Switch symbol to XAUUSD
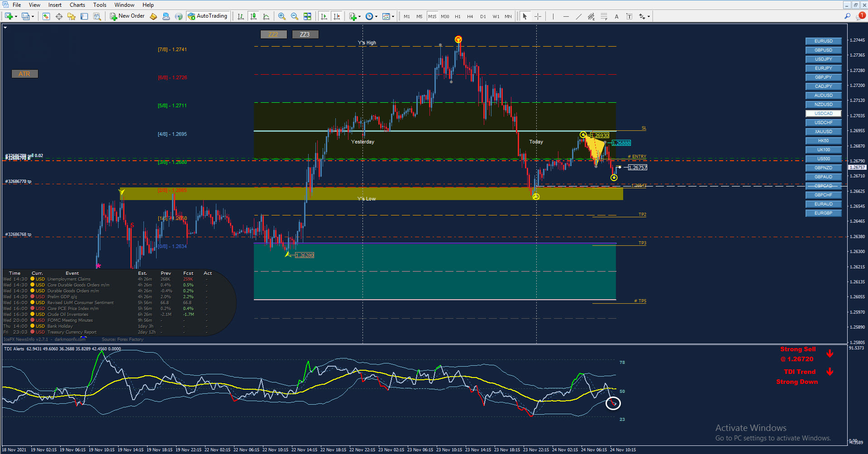868x454 pixels. [823, 131]
